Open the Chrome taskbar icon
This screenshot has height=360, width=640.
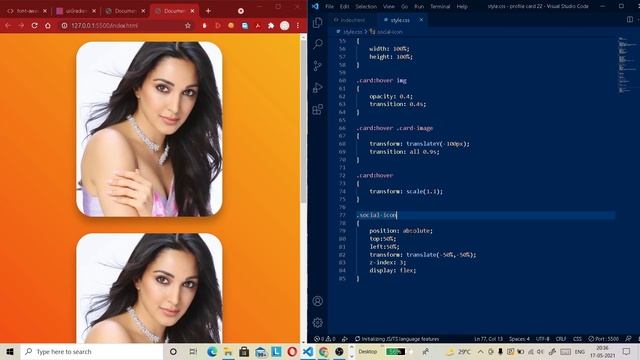(324, 351)
